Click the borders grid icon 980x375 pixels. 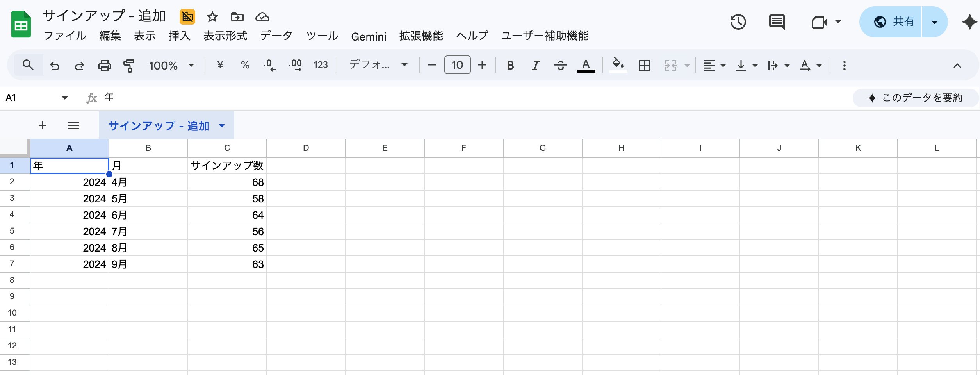tap(644, 66)
